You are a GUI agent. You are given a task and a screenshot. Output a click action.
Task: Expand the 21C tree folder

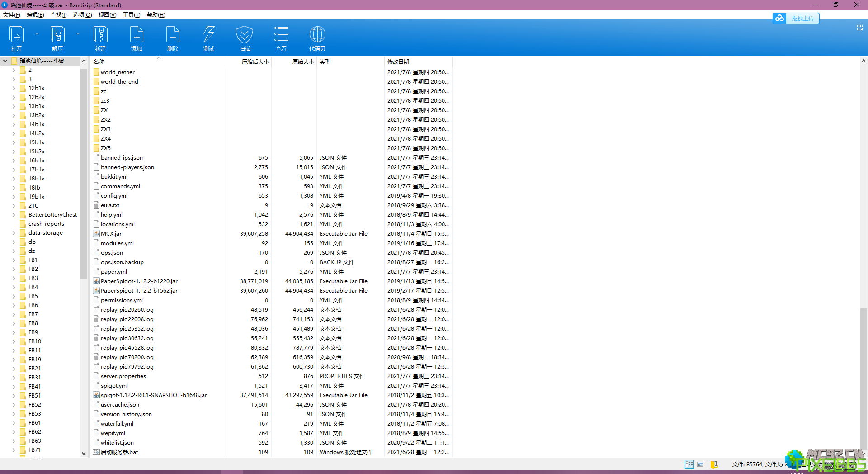tap(14, 206)
